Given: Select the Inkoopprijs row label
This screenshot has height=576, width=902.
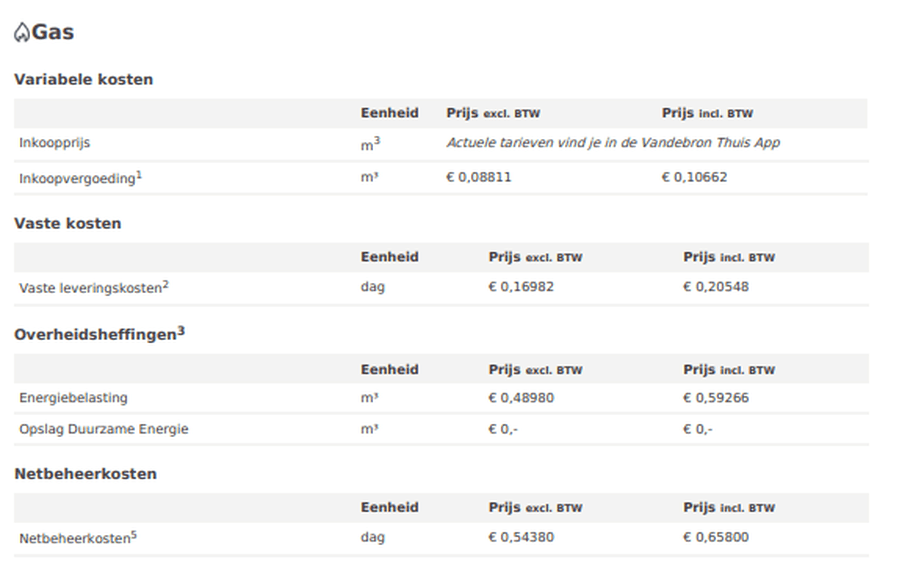Looking at the screenshot, I should pos(54,143).
